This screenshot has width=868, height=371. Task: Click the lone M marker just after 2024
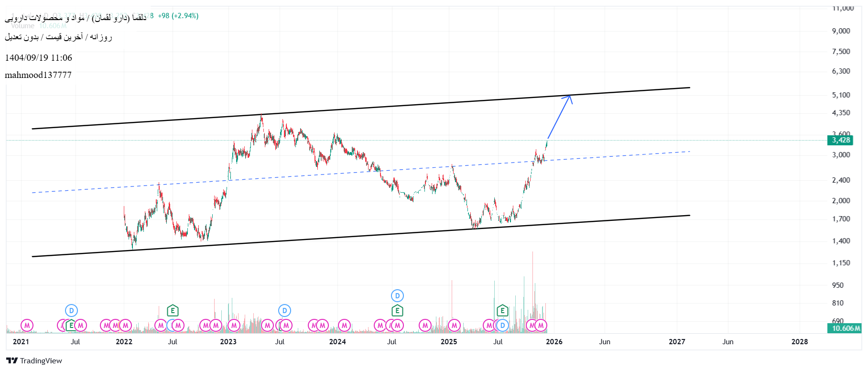tap(344, 326)
